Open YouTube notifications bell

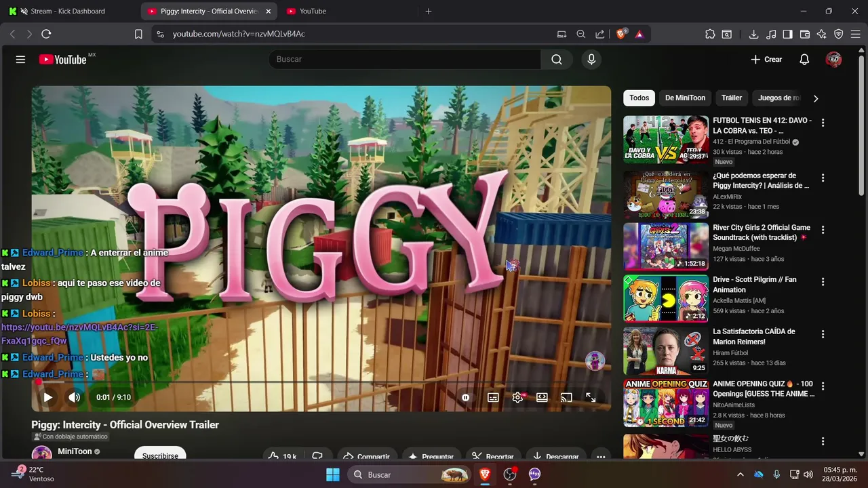[804, 60]
